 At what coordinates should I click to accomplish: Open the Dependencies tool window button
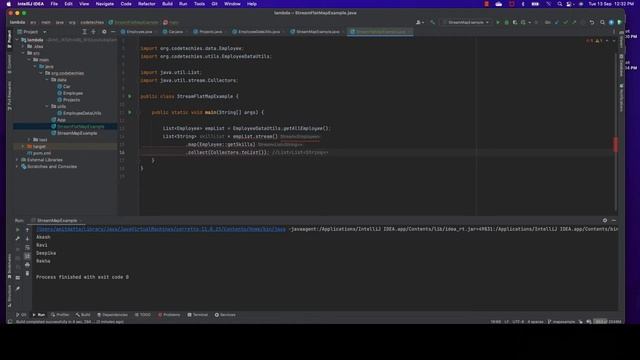112,315
